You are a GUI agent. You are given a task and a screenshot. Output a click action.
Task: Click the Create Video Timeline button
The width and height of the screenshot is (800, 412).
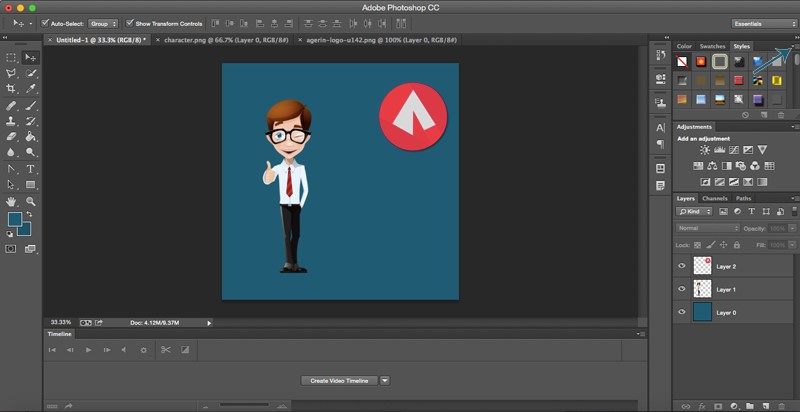coord(339,380)
